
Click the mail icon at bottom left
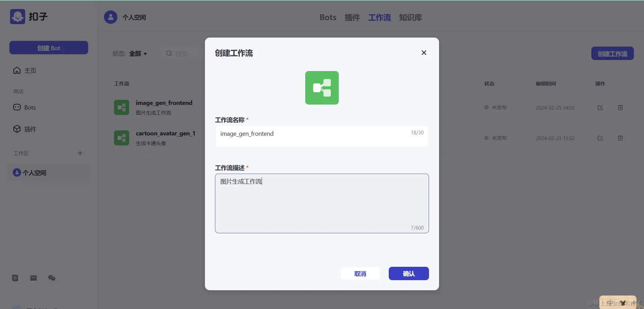click(33, 278)
